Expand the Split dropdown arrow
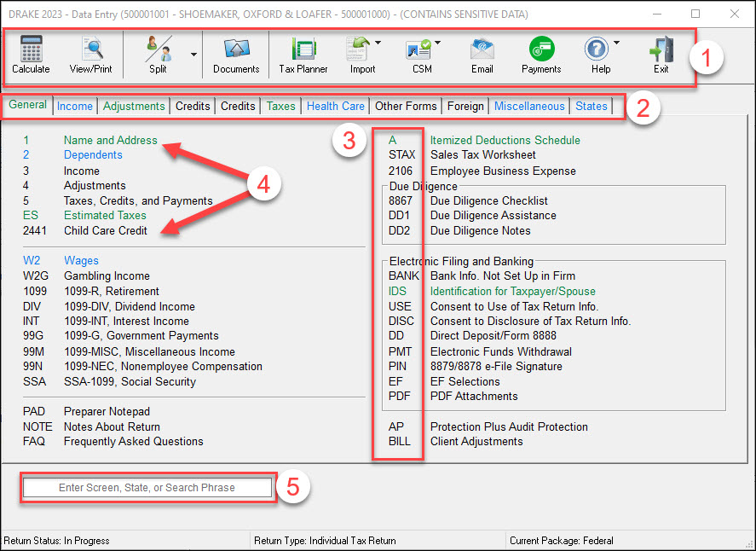Viewport: 756px width, 551px height. [x=193, y=54]
